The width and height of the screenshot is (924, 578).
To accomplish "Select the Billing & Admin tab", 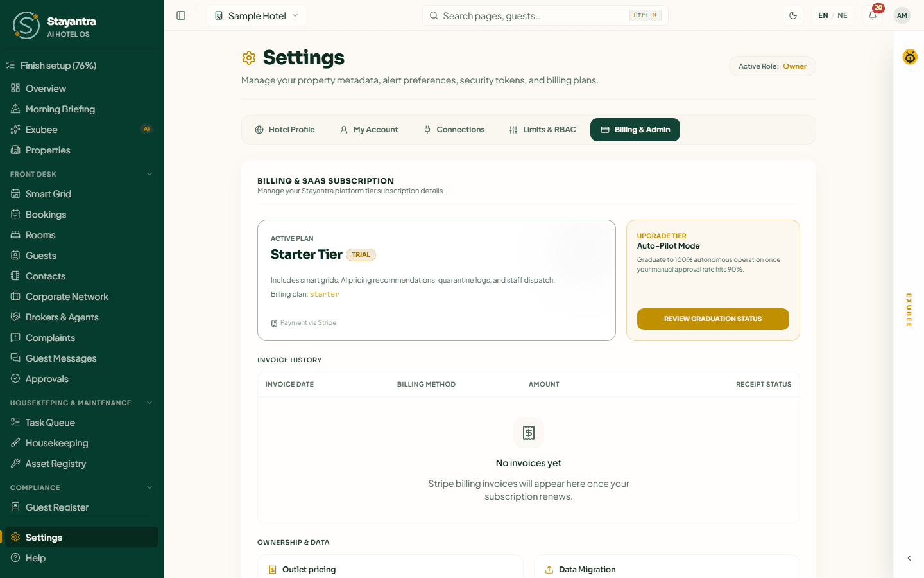I will [635, 130].
